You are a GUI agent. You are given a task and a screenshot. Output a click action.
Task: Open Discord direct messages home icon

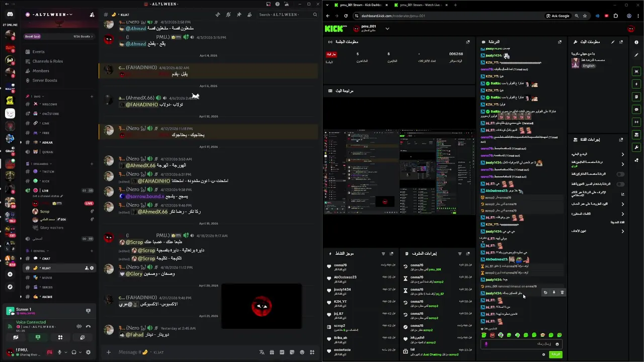pos(10,14)
